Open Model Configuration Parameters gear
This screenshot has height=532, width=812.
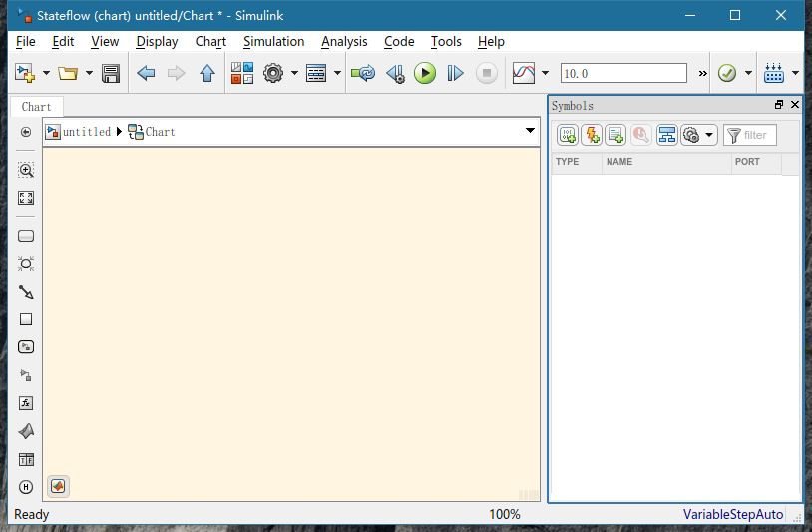coord(273,73)
